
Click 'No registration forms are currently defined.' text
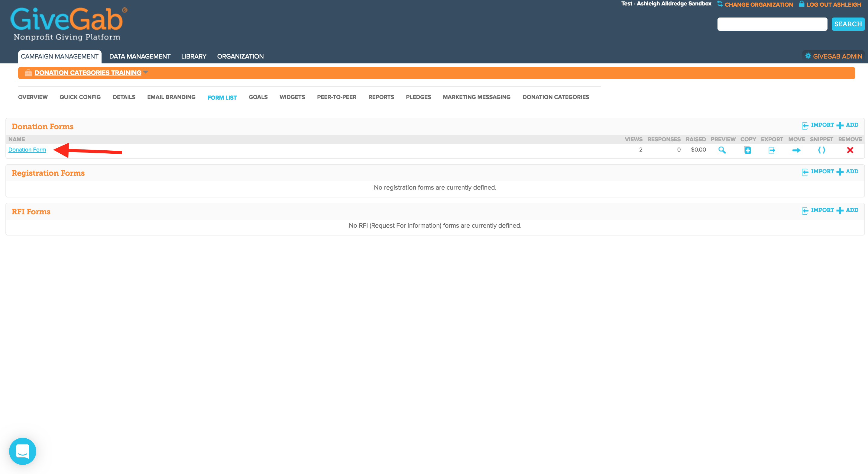435,187
